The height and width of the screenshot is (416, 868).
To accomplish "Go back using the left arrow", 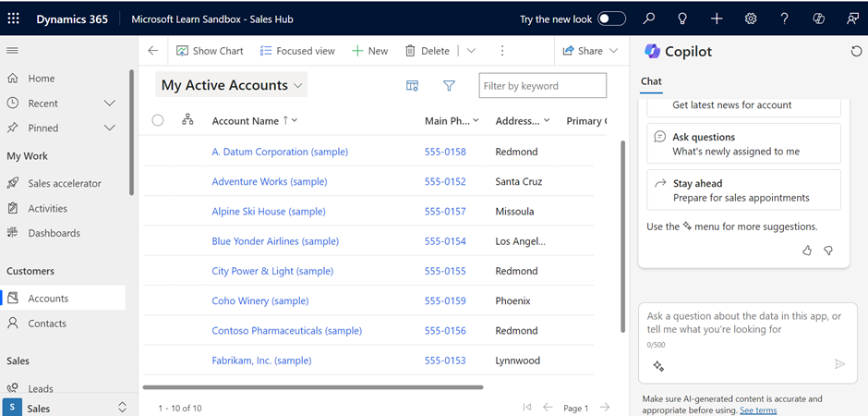I will [153, 51].
